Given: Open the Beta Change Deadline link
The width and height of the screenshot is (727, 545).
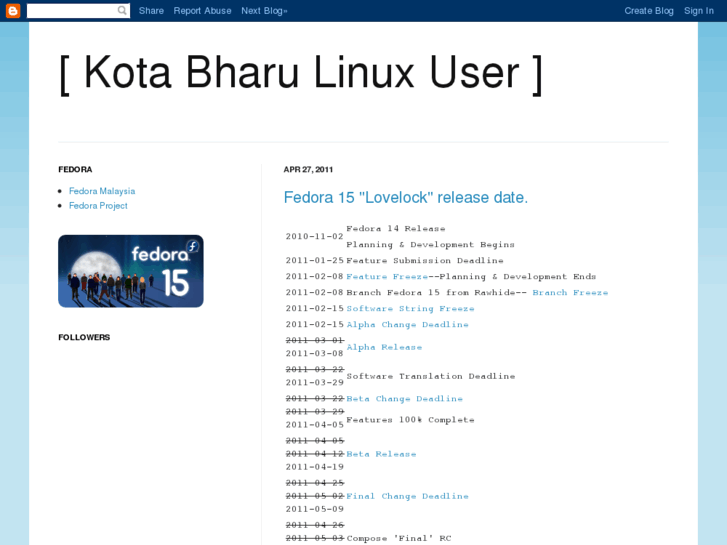Looking at the screenshot, I should coord(404,399).
